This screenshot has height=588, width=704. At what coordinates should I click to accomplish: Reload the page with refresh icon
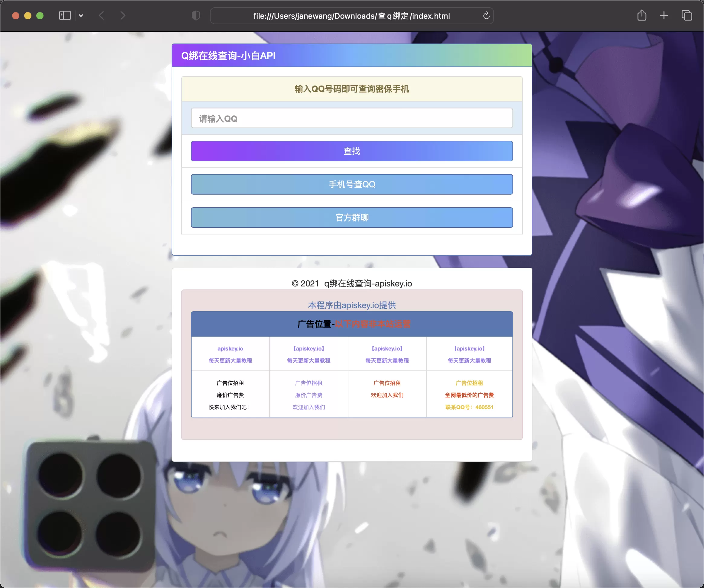click(x=486, y=15)
